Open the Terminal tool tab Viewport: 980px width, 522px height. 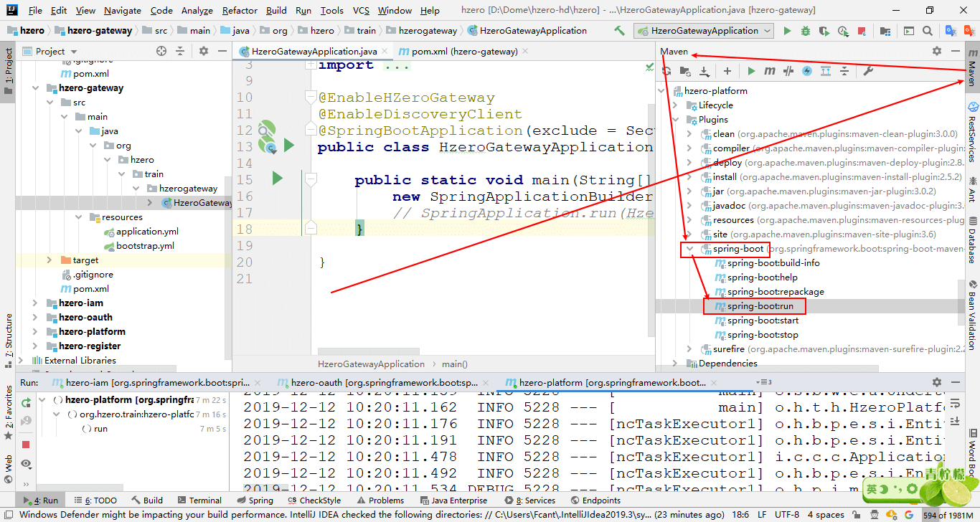[199, 500]
